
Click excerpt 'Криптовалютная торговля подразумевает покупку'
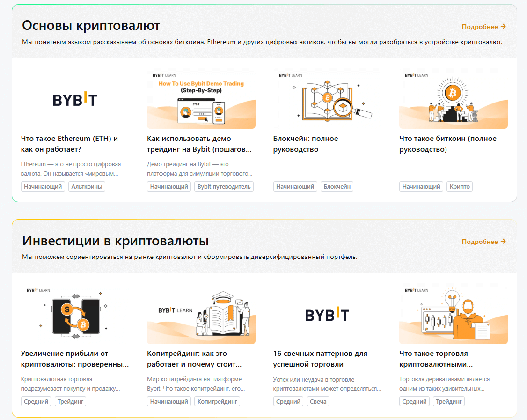[70, 383]
